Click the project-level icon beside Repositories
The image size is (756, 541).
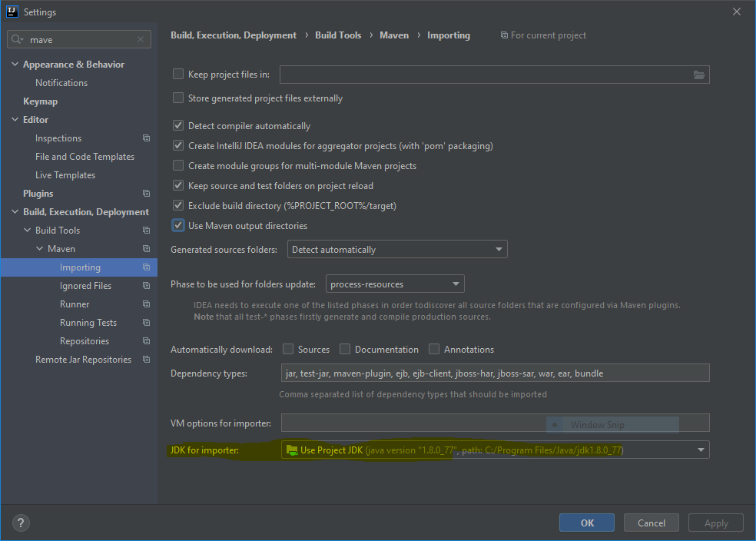146,341
